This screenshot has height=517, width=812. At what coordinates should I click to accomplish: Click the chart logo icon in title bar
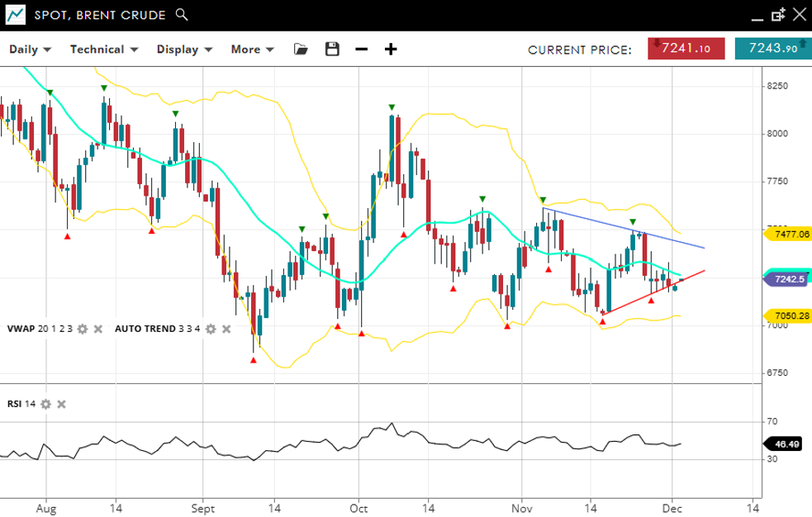tap(15, 15)
